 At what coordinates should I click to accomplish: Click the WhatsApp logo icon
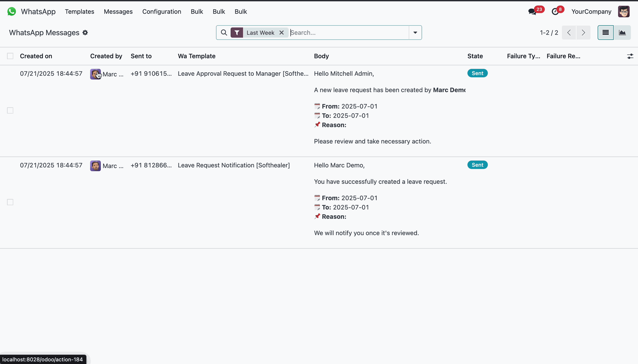click(12, 12)
